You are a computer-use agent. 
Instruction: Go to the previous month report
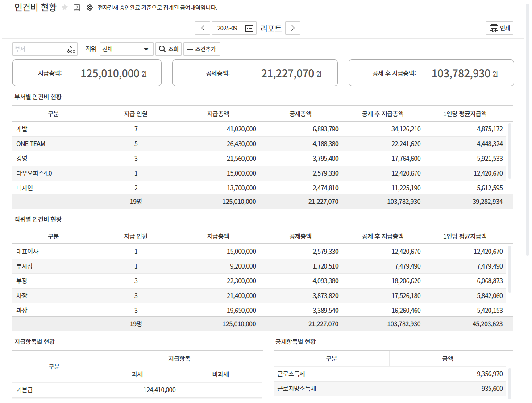coord(203,28)
